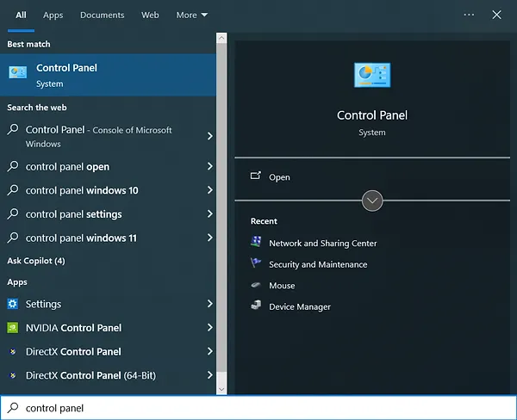Switch to the Documents tab

tap(103, 15)
